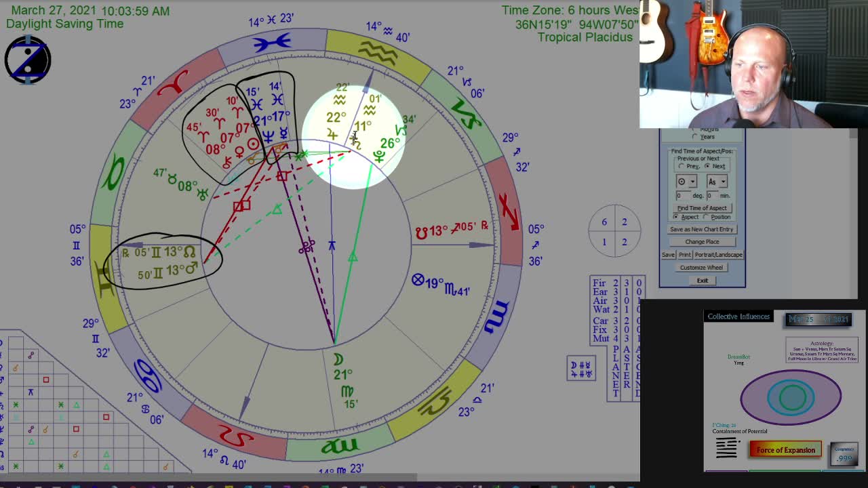Select the Years radio button
The height and width of the screenshot is (488, 868).
[695, 137]
